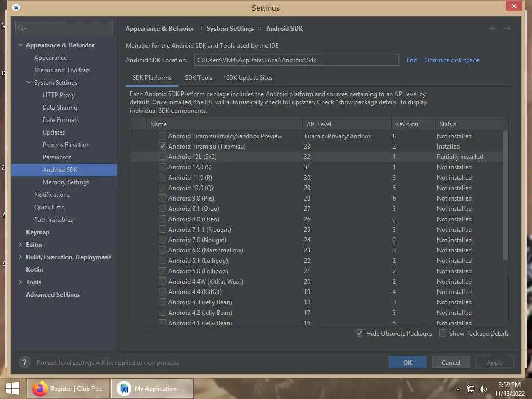Image resolution: width=532 pixels, height=399 pixels.
Task: Open Path Variables settings
Action: click(x=54, y=220)
